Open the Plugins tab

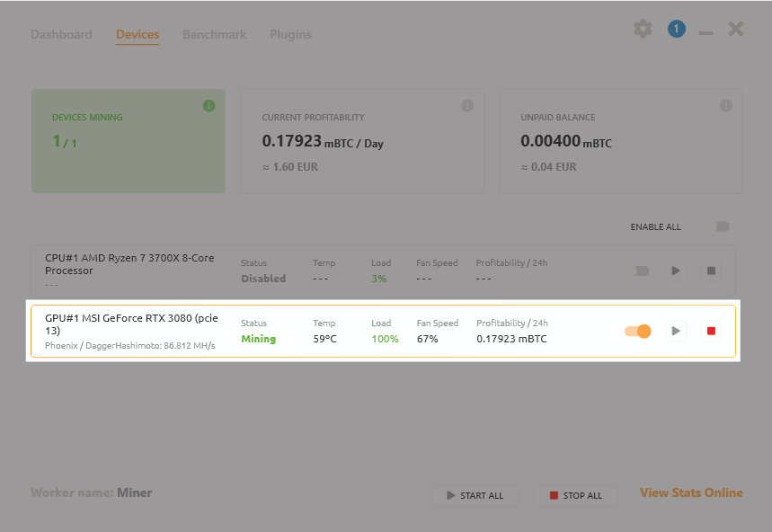(290, 34)
